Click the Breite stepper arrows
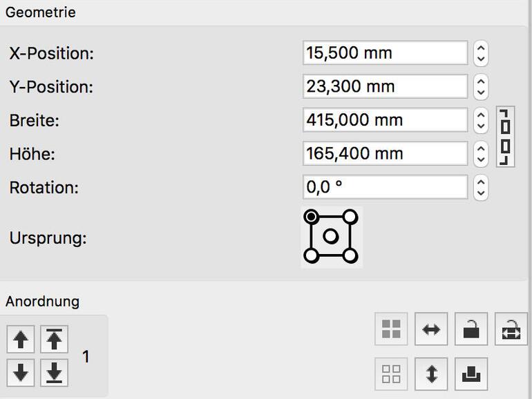Screen dimensions: 532x399 coord(482,120)
